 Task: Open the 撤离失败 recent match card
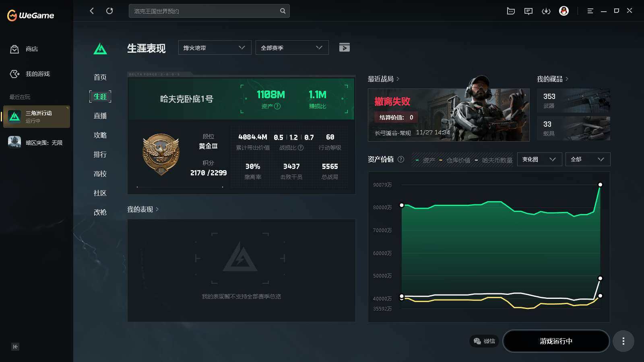(448, 115)
